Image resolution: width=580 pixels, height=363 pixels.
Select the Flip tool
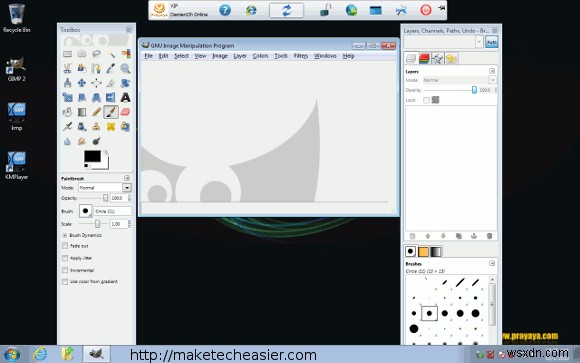[x=111, y=98]
